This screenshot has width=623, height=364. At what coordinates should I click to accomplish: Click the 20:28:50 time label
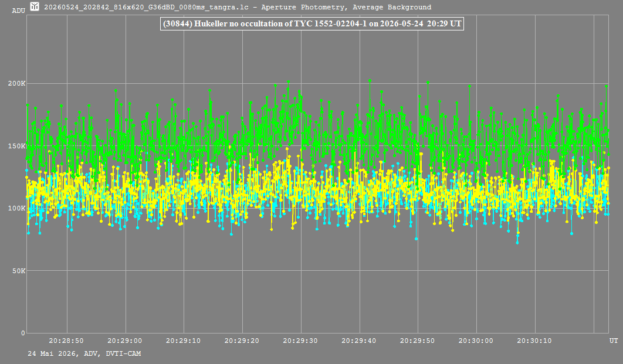tap(66, 341)
